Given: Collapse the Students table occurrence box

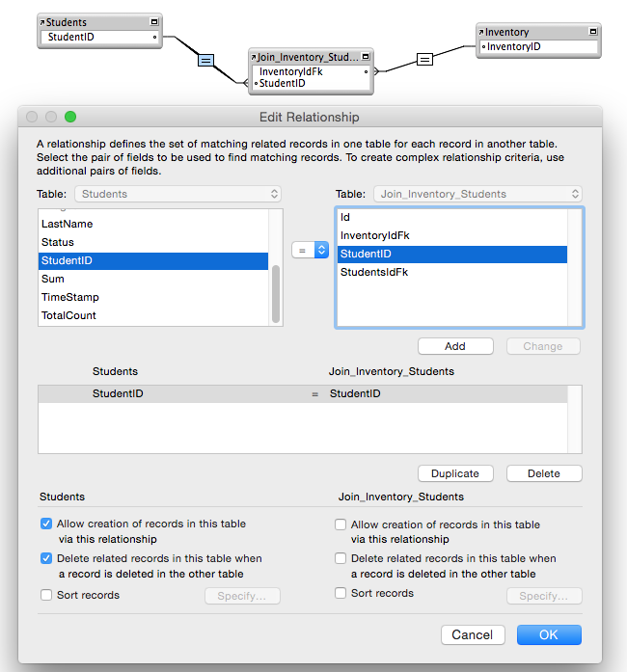Looking at the screenshot, I should 154,21.
